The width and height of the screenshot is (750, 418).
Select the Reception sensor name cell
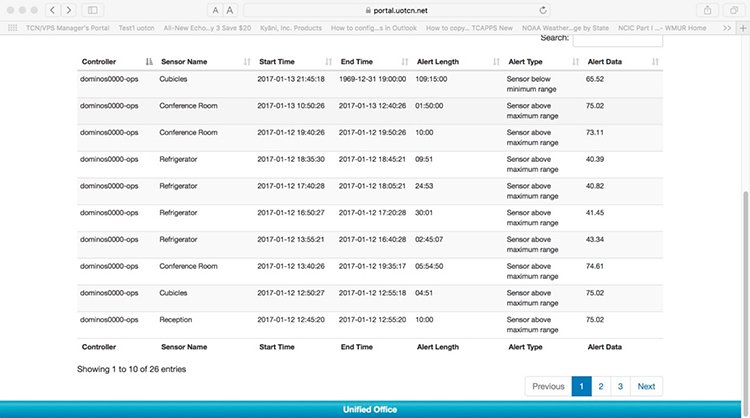[x=176, y=320]
